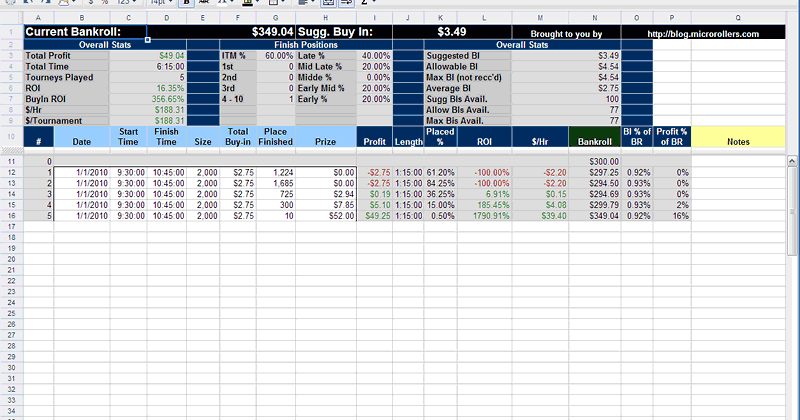Click the vertical scrollbar thumb
The width and height of the screenshot is (800, 420).
pyautogui.click(x=792, y=211)
